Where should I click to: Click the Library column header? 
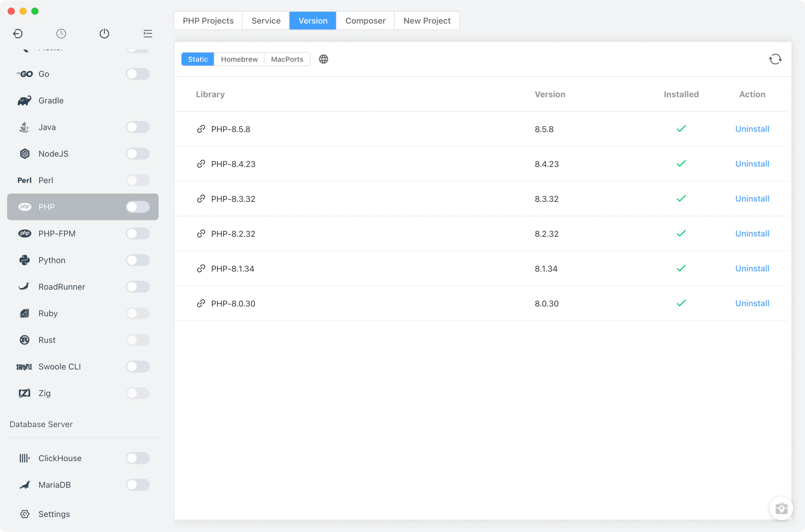210,94
